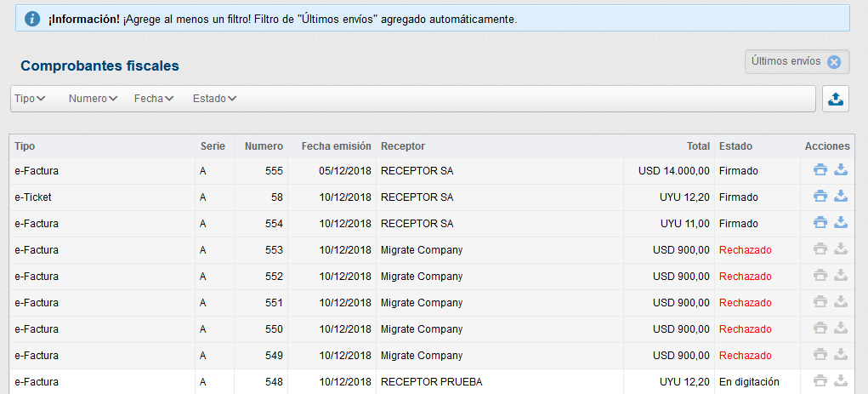Click Rechazado status of invoice 551
The height and width of the screenshot is (394, 868).
point(745,303)
